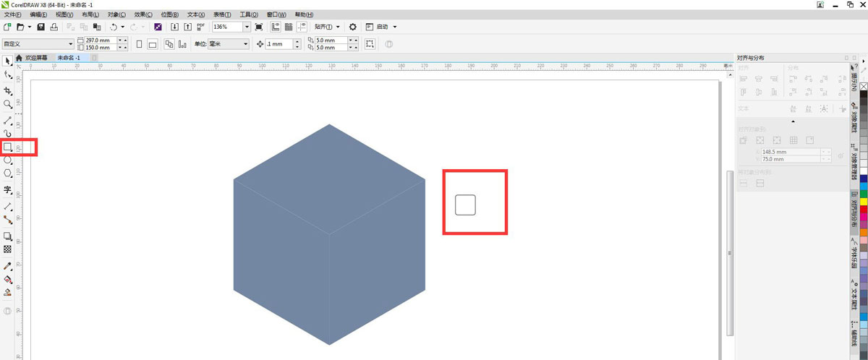
Task: Open the 效果(C) menu
Action: coord(143,14)
